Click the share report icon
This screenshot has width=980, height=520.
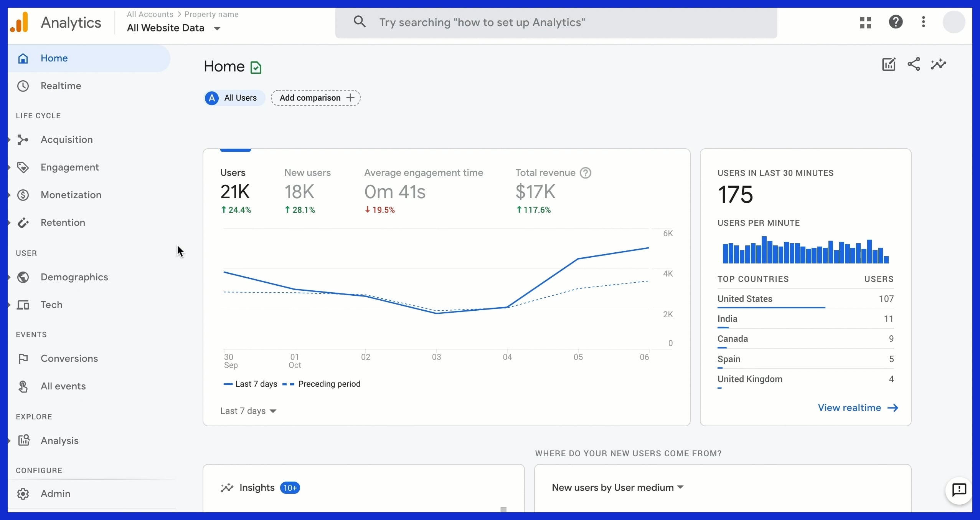coord(914,64)
